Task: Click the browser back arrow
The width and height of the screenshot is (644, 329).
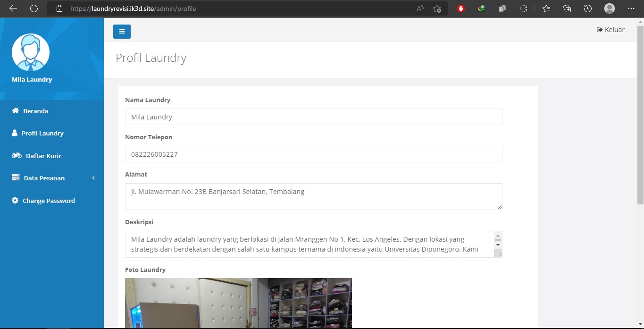Action: [13, 8]
